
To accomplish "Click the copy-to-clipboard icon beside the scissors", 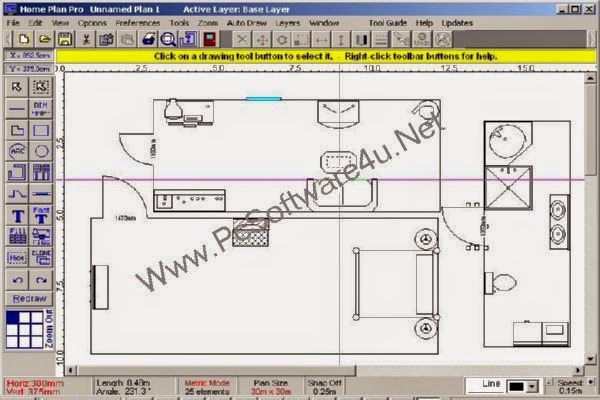I will click(106, 39).
